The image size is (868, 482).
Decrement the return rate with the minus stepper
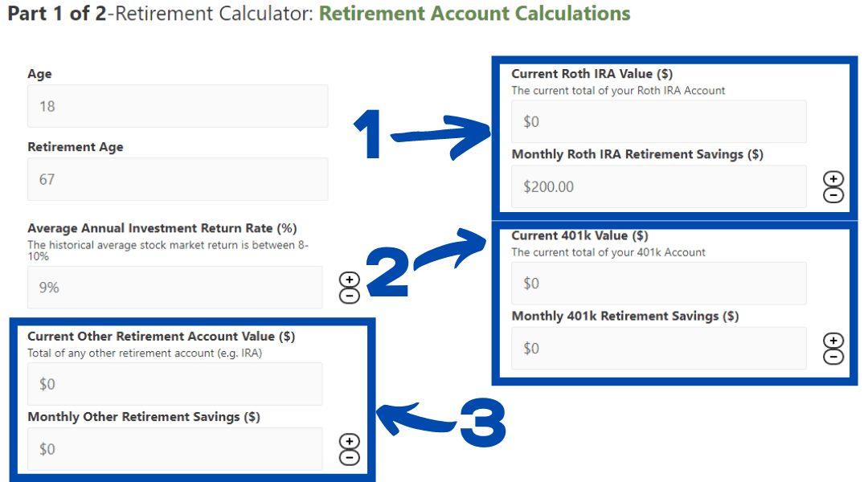tap(350, 294)
